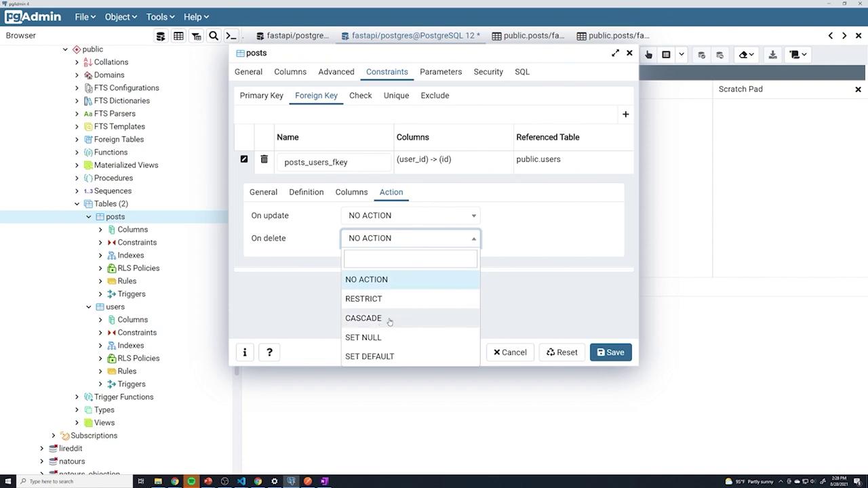The width and height of the screenshot is (868, 488).
Task: Select CASCADE from the dropdown list
Action: tap(410, 318)
